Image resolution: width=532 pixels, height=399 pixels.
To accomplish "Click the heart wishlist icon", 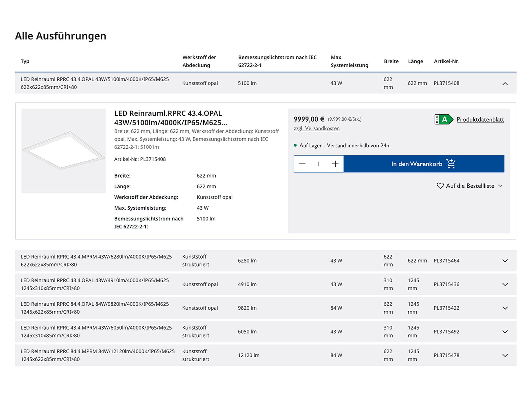I will [440, 186].
